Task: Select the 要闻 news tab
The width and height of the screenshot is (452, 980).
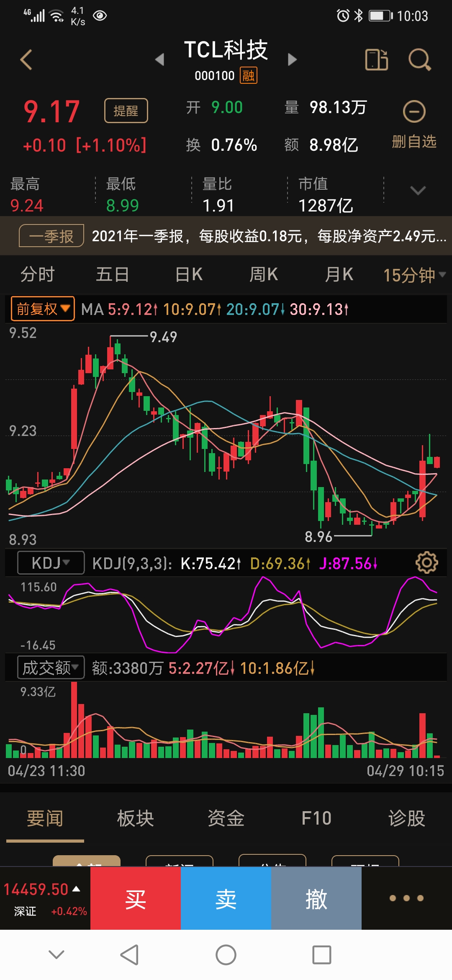Action: coord(45,818)
